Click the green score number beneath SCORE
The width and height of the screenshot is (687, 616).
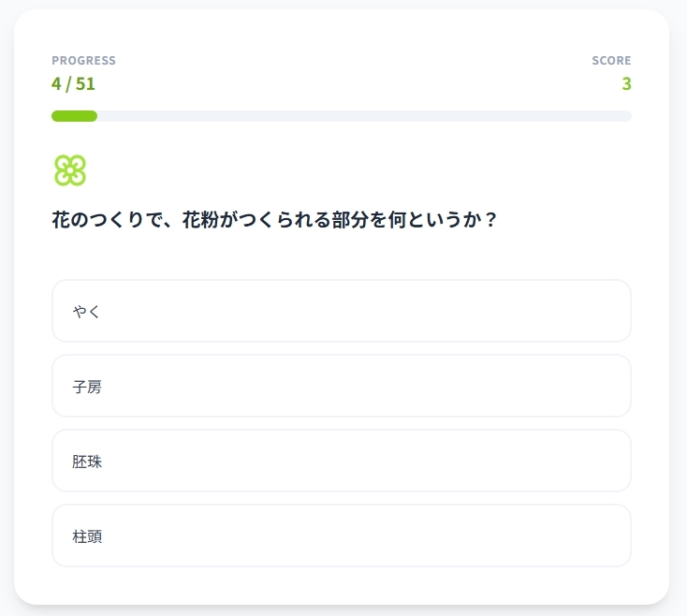pos(626,83)
